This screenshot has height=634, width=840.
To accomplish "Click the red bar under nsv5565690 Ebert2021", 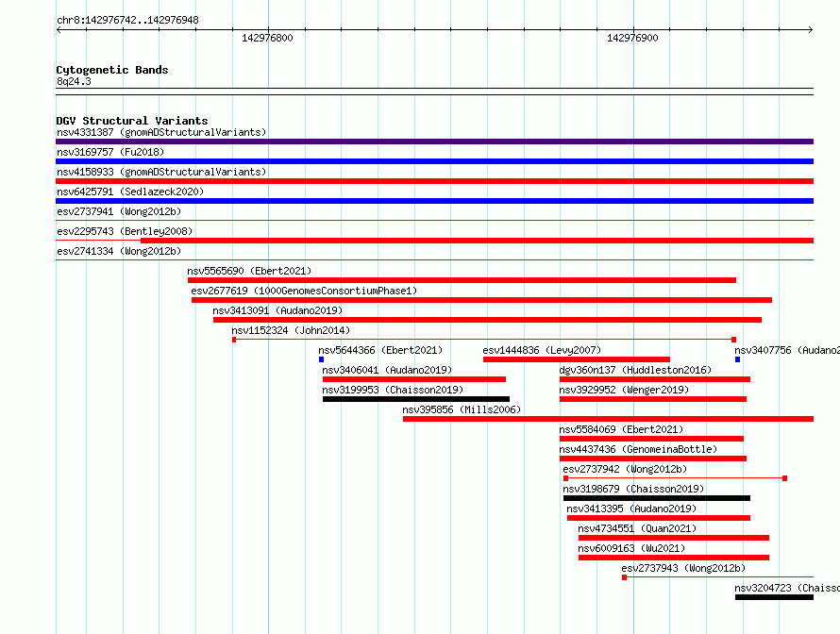I will click(462, 280).
